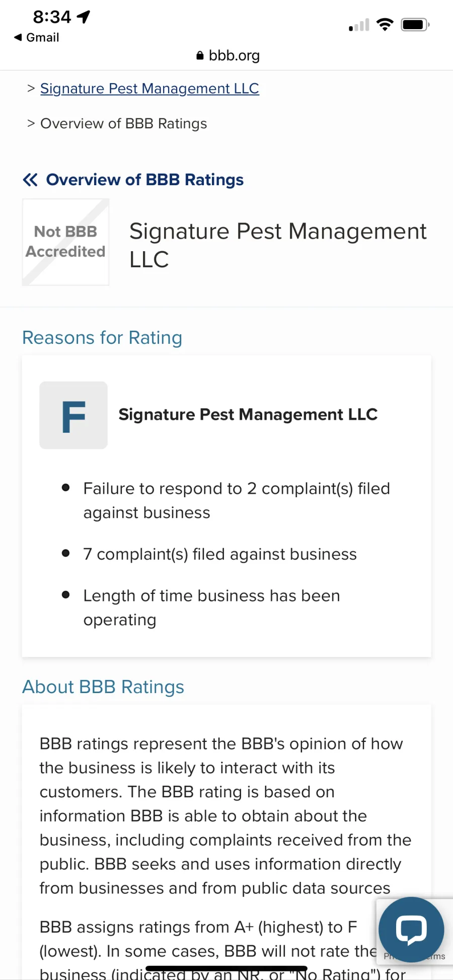Image resolution: width=453 pixels, height=980 pixels.
Task: Tap the large Signature Pest Management LLC title
Action: tap(277, 245)
